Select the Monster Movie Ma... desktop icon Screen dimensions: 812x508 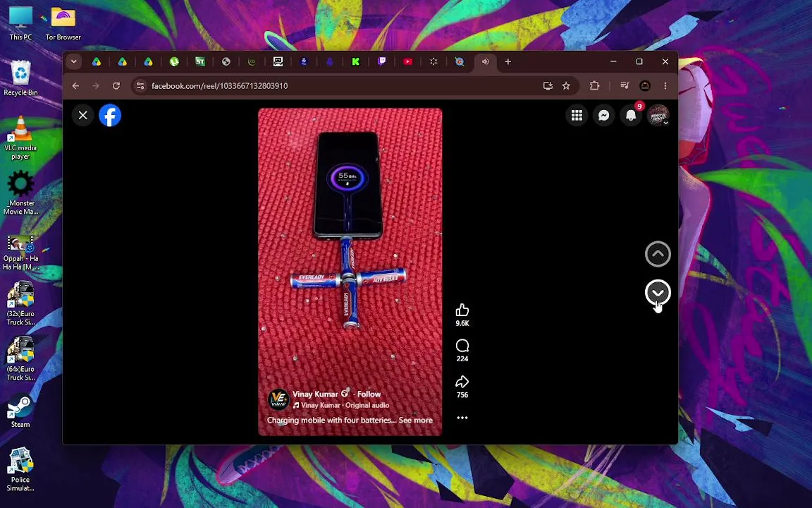tap(20, 193)
